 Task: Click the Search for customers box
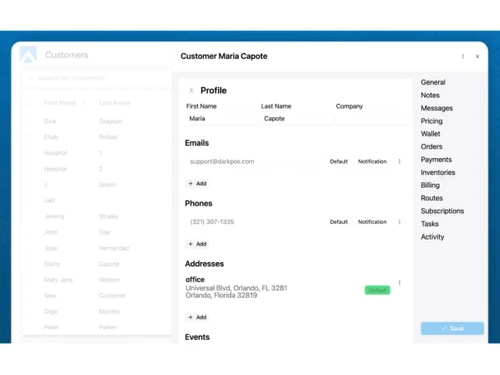tap(97, 78)
